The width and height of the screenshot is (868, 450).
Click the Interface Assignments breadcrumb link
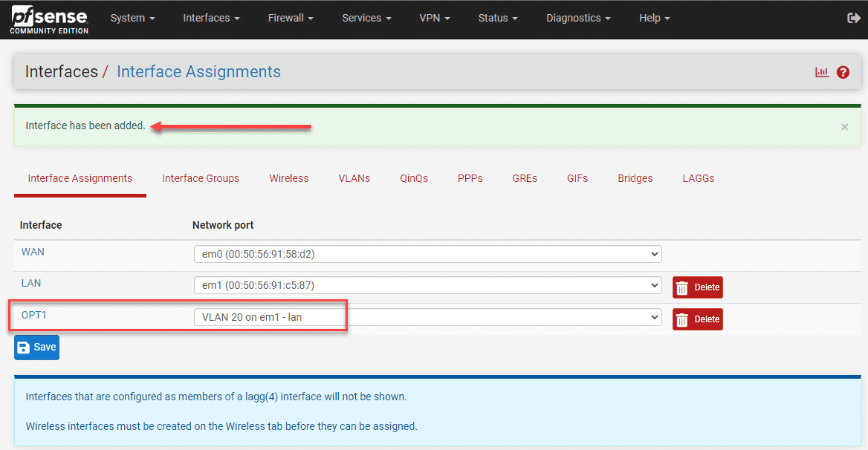198,72
